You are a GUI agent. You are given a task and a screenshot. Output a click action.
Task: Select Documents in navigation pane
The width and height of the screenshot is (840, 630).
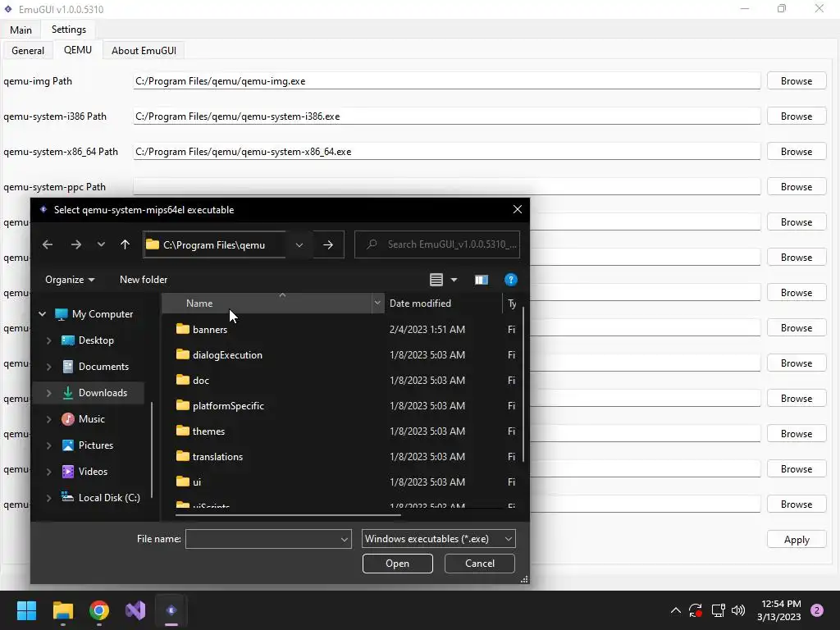tap(95, 367)
